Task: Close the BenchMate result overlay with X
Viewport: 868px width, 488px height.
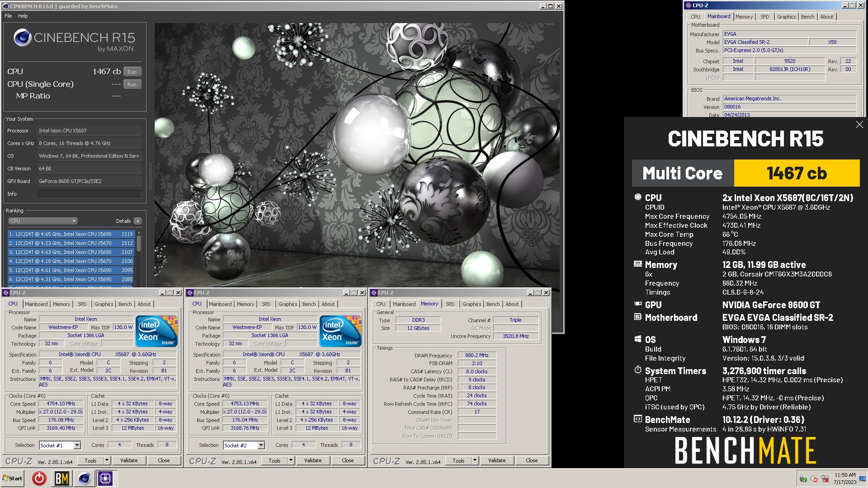Action: pyautogui.click(x=859, y=125)
